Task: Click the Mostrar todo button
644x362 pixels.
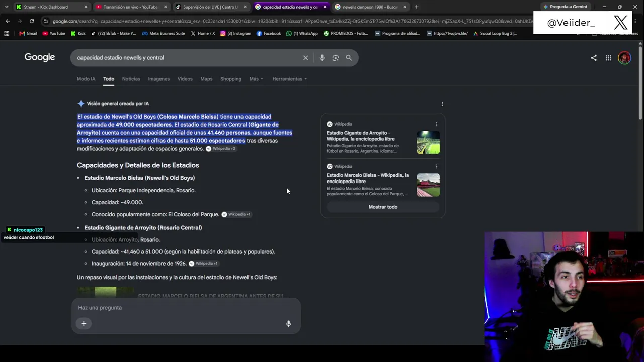Action: (383, 207)
